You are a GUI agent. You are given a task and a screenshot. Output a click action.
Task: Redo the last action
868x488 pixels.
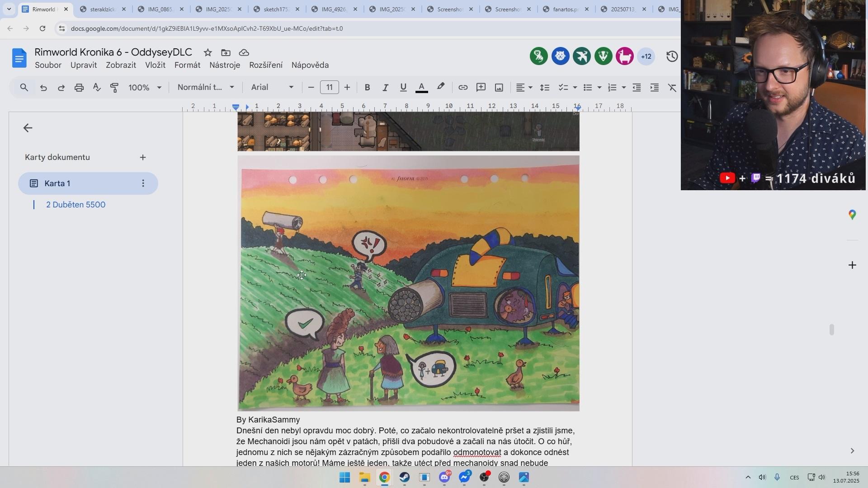pos(61,88)
